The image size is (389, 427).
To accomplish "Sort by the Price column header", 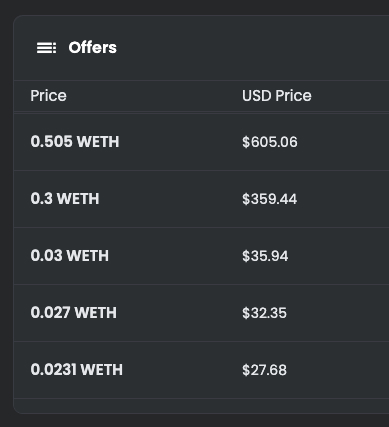I will (48, 96).
